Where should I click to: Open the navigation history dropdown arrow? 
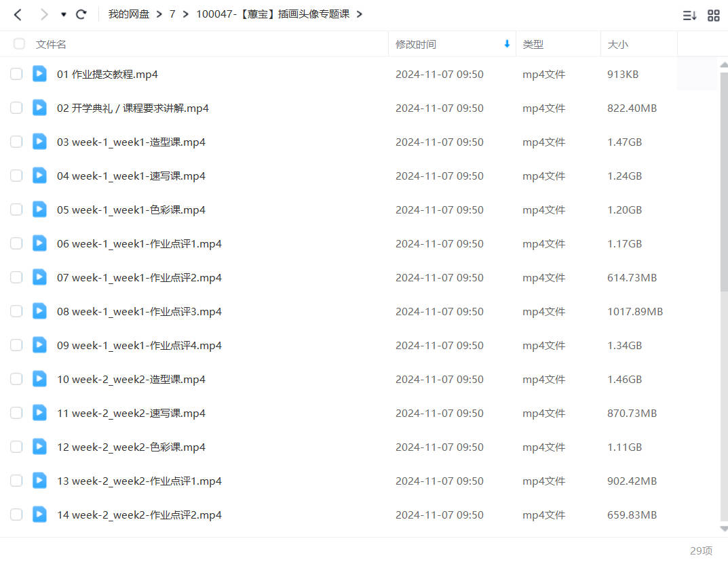pyautogui.click(x=64, y=15)
